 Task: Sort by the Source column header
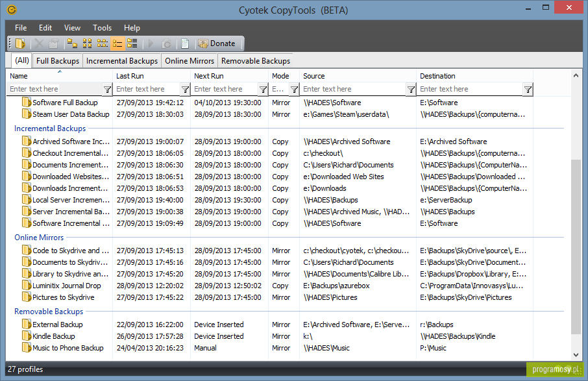tap(358, 76)
